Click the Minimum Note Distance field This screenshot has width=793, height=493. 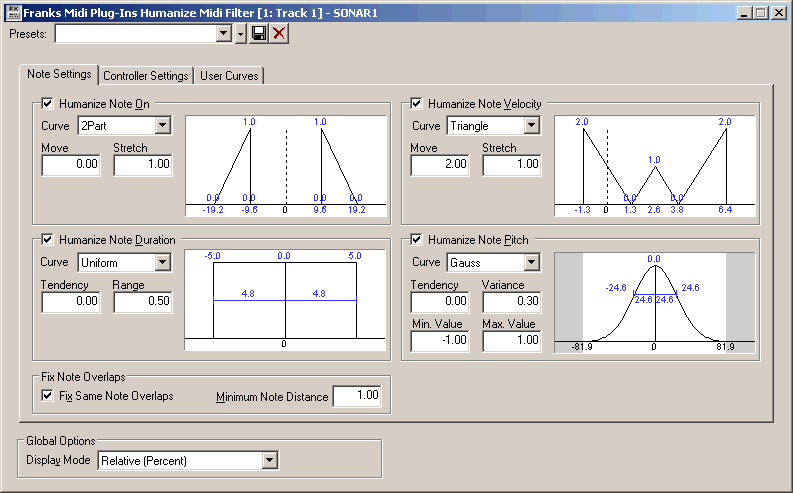357,395
